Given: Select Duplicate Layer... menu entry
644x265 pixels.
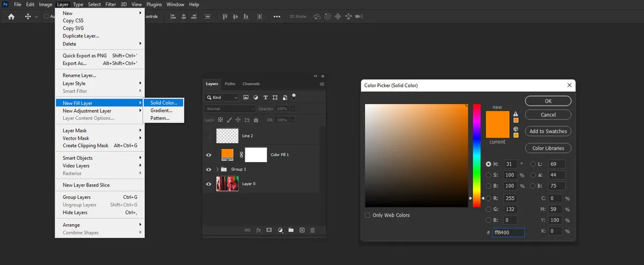Looking at the screenshot, I should click(x=100, y=36).
